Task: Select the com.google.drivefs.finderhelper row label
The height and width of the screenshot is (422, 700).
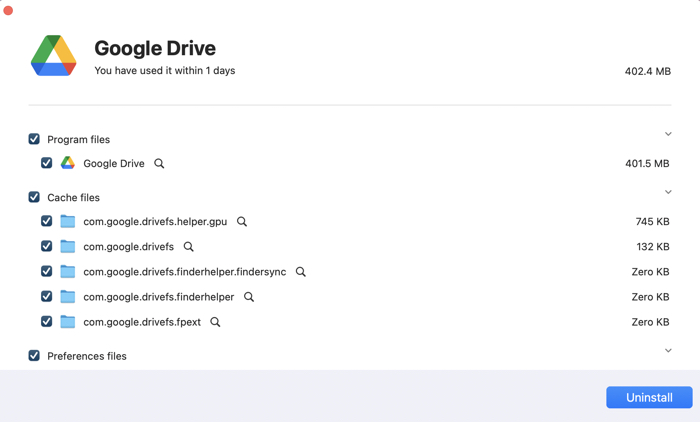Action: click(x=158, y=297)
